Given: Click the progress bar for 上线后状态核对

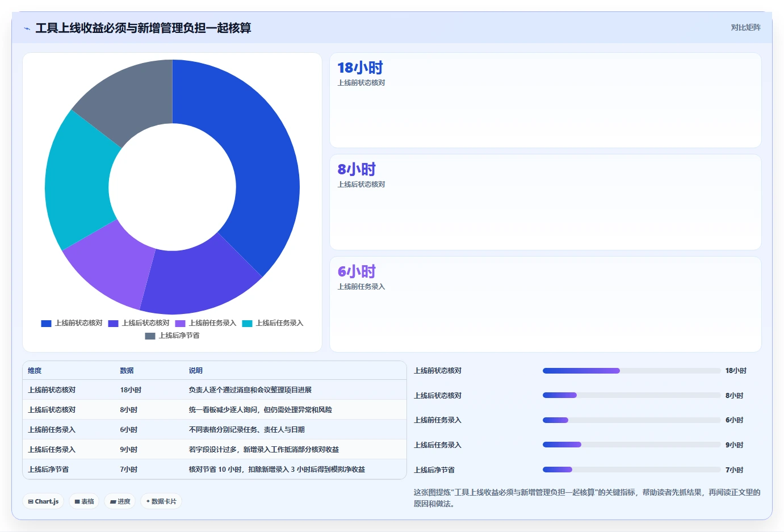Looking at the screenshot, I should point(631,396).
